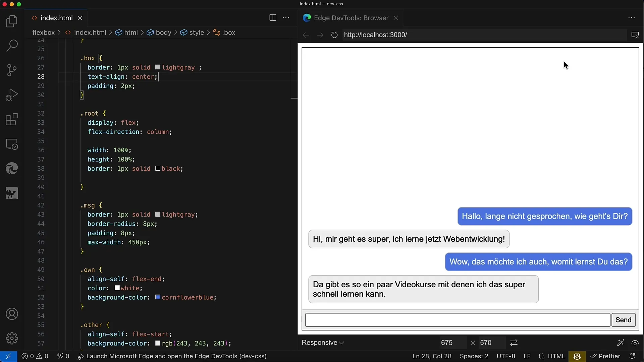Screen dimensions: 644x362
Task: Open more actions for Edge DevTools panel
Action: (x=632, y=18)
